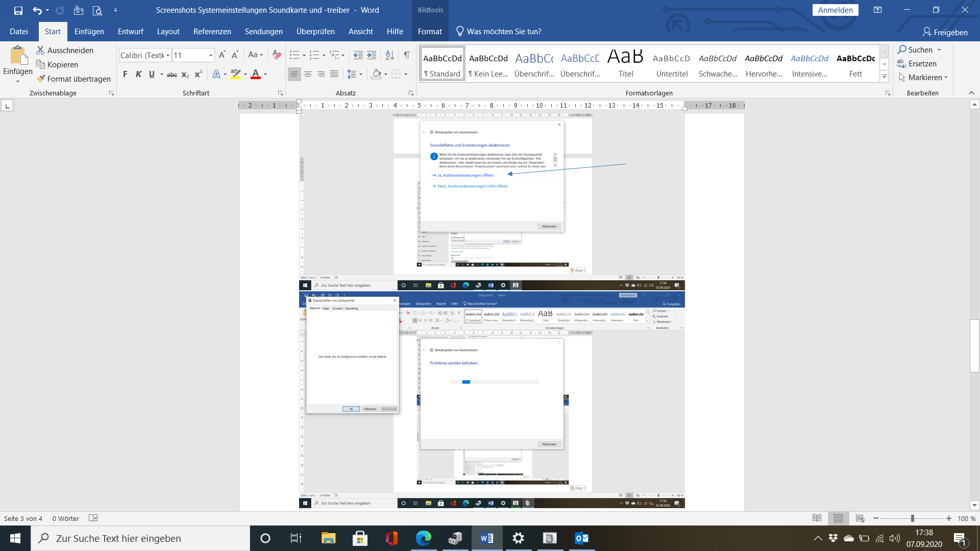980x551 pixels.
Task: Click the Save disk icon
Action: [x=18, y=10]
